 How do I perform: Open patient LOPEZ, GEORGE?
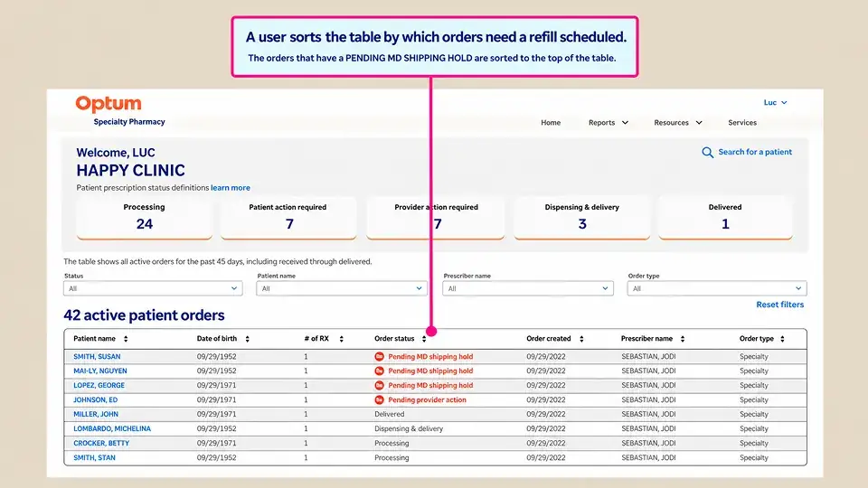tap(99, 385)
